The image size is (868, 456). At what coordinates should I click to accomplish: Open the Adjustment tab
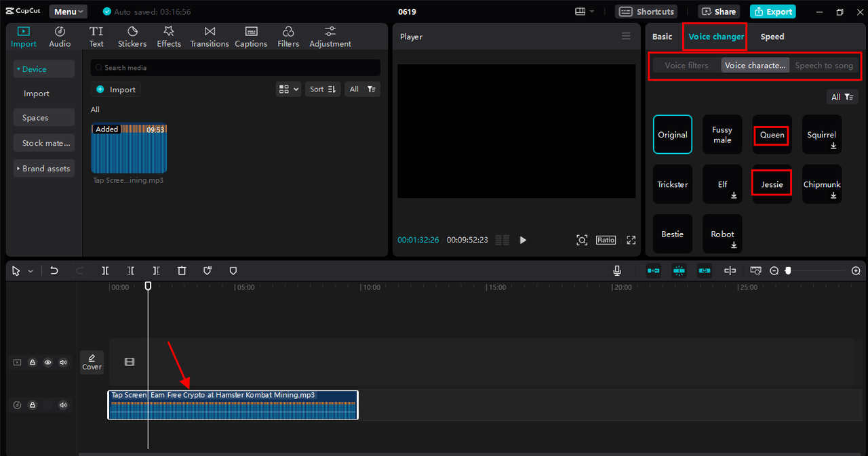coord(330,37)
